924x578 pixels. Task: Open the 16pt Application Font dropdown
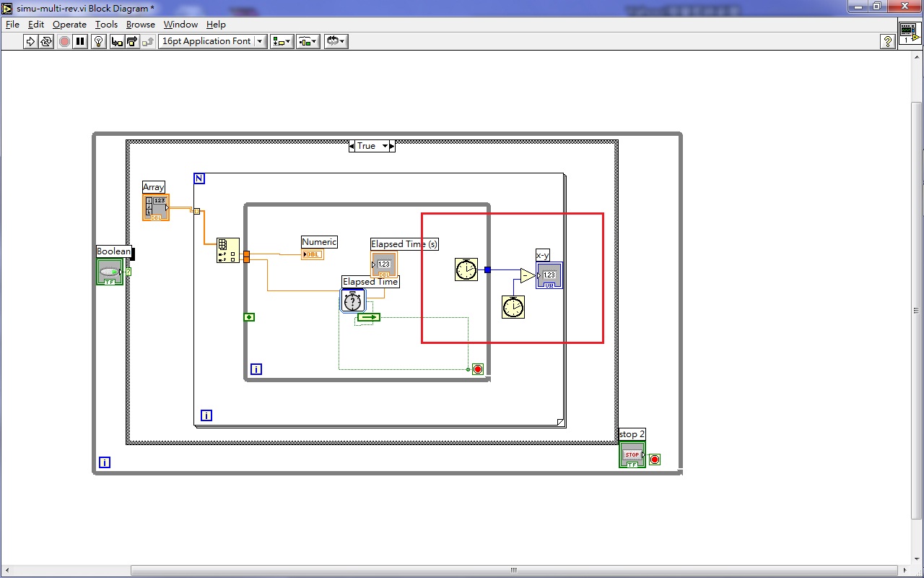coord(258,41)
